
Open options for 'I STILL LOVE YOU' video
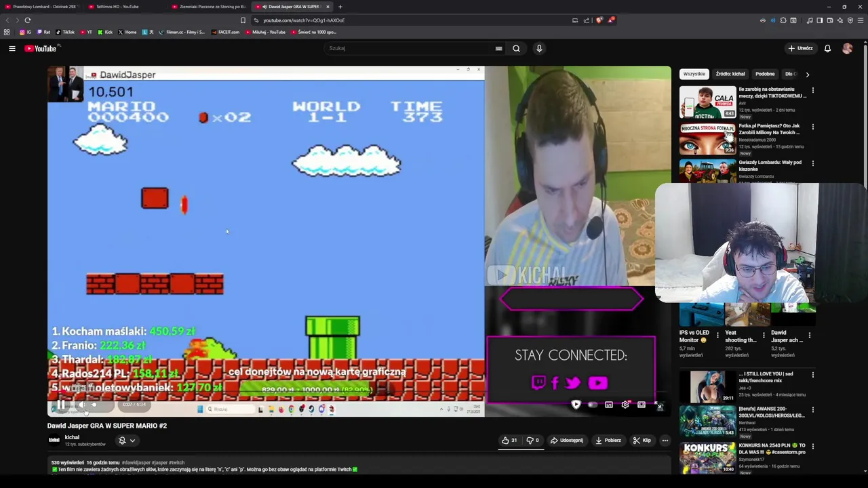[812, 375]
